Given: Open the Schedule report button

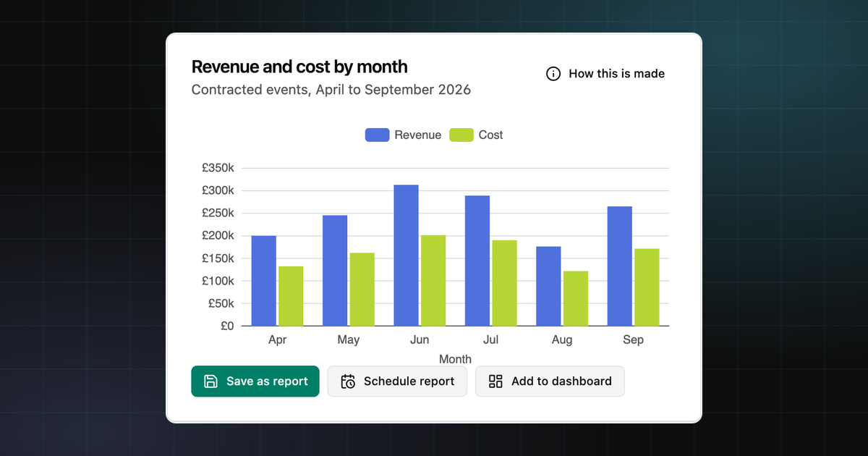Looking at the screenshot, I should click(397, 381).
